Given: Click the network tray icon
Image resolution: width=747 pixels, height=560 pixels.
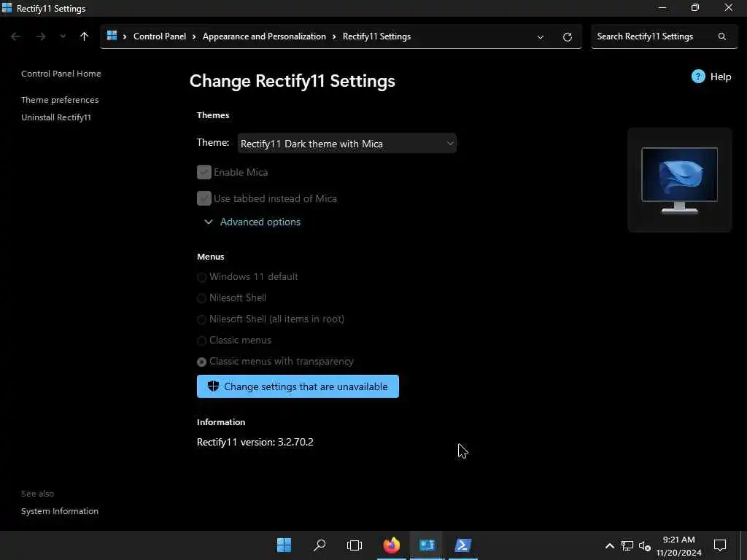Looking at the screenshot, I should click(x=627, y=545).
